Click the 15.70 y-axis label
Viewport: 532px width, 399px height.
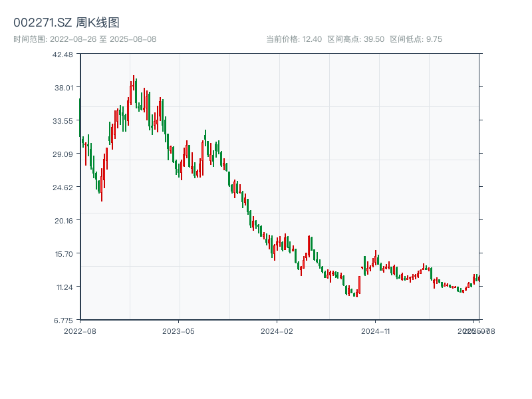[x=63, y=254]
